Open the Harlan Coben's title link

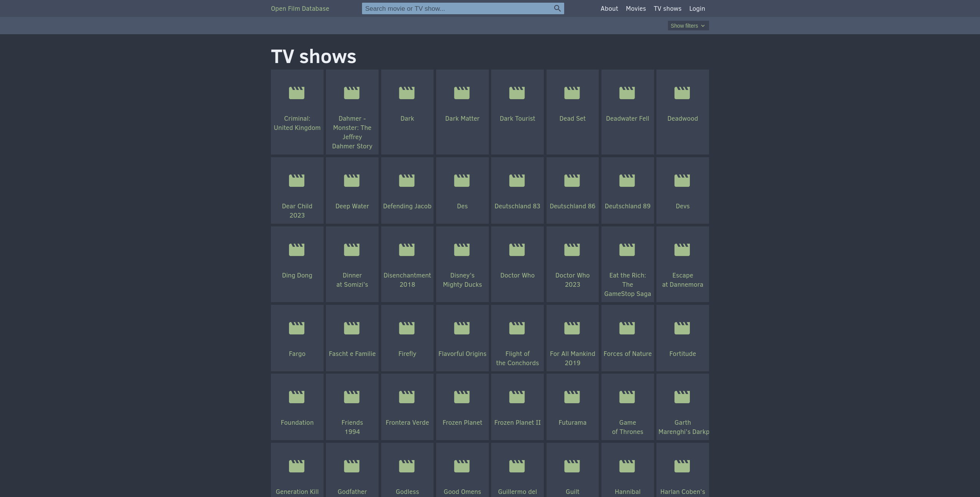pos(683,492)
